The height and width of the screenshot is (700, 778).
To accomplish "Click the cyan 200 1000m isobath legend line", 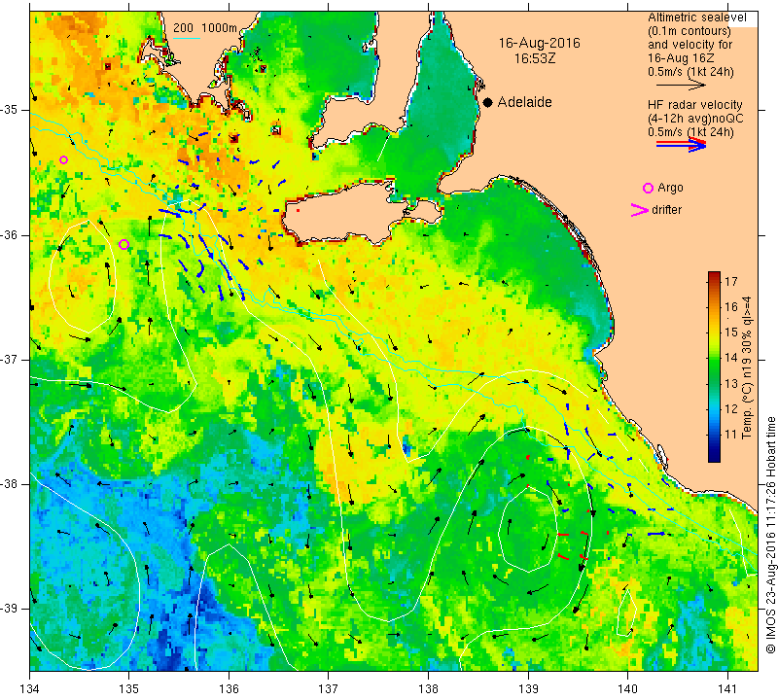I will tap(187, 38).
